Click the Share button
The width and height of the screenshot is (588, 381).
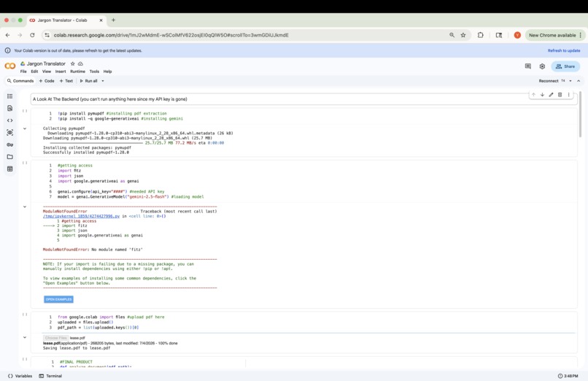[565, 66]
